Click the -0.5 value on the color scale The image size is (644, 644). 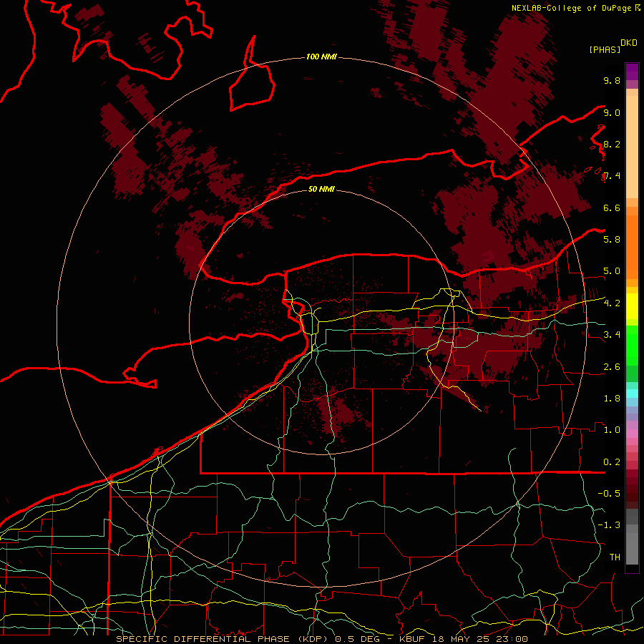pos(609,493)
